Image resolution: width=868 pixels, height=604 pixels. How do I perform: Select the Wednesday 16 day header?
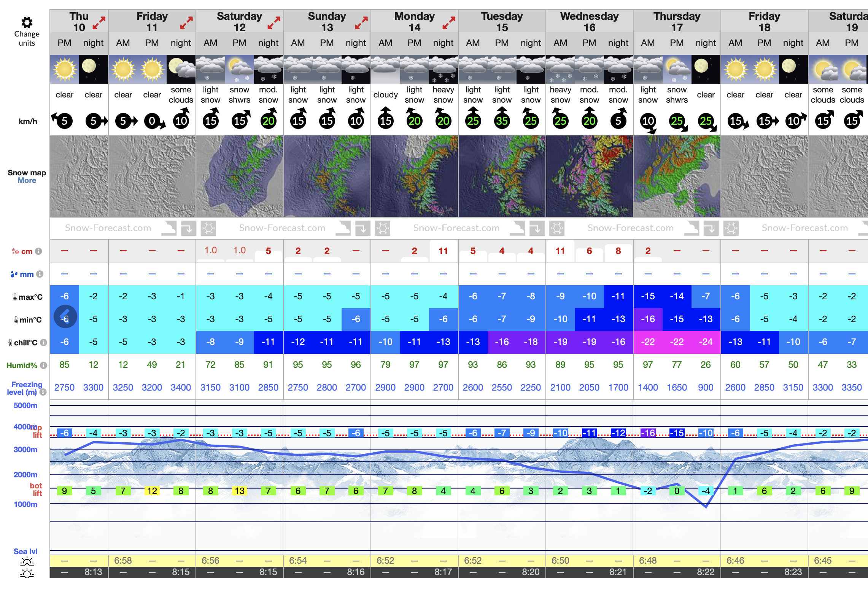tap(589, 22)
